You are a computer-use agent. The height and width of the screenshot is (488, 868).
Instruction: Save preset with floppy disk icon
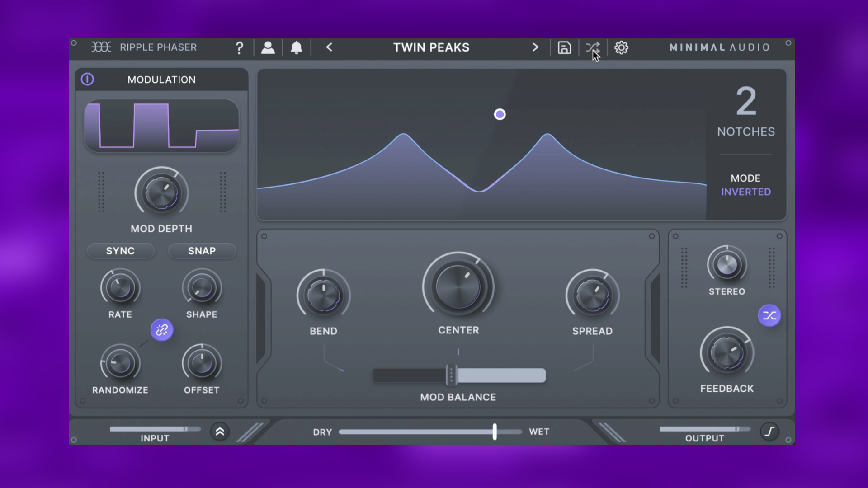[x=564, y=47]
